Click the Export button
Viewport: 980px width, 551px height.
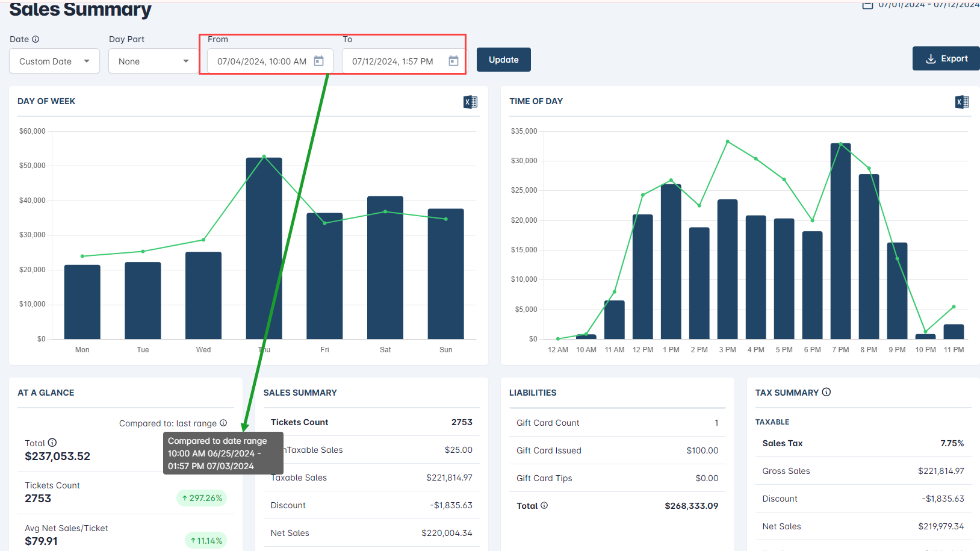pyautogui.click(x=946, y=58)
